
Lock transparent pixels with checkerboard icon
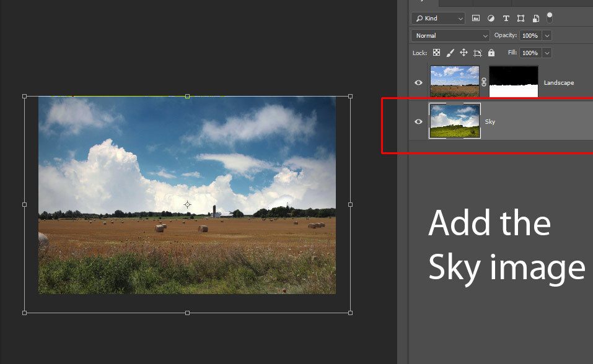[x=437, y=53]
